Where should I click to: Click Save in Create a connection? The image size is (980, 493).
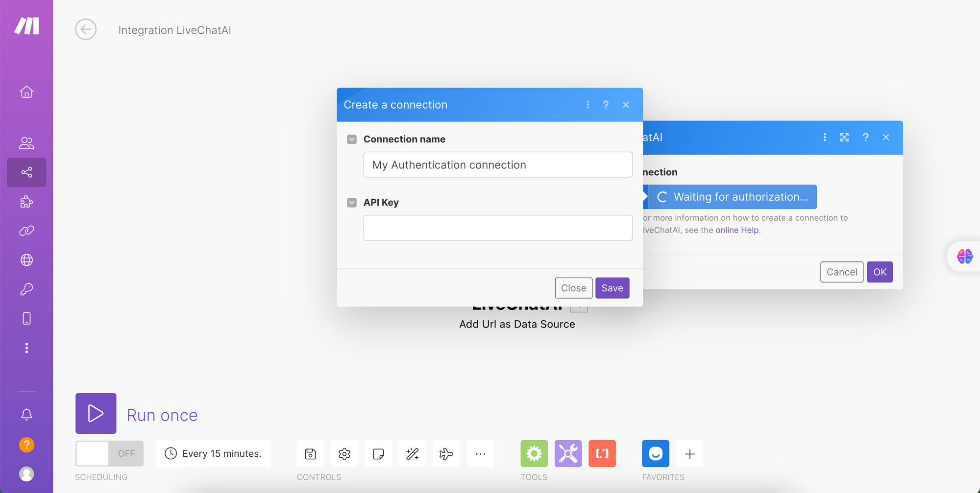click(612, 288)
